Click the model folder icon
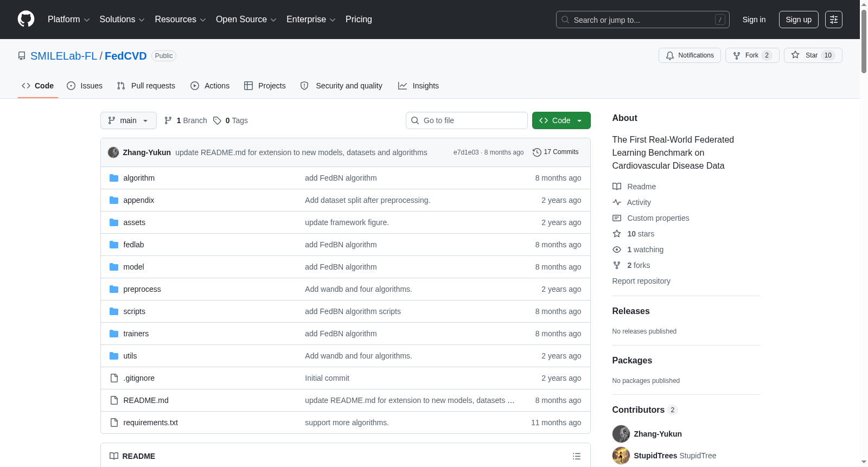868x467 pixels. (114, 267)
